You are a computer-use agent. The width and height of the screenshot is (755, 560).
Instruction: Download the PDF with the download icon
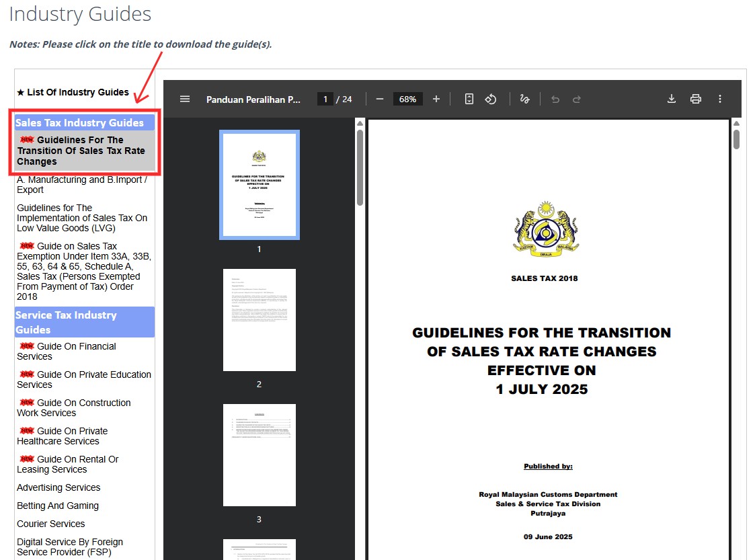(x=671, y=99)
